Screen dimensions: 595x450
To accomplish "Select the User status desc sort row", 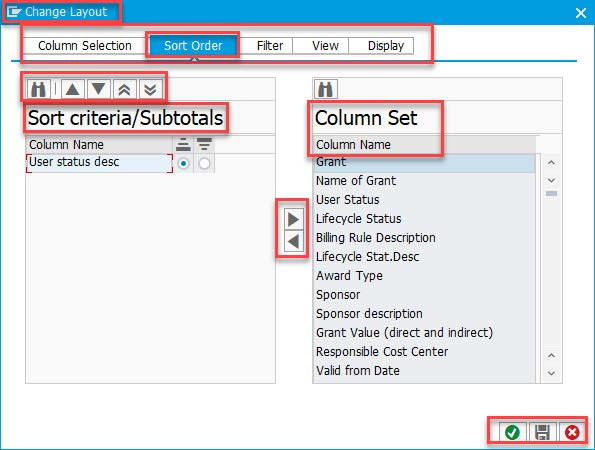I will tap(99, 163).
